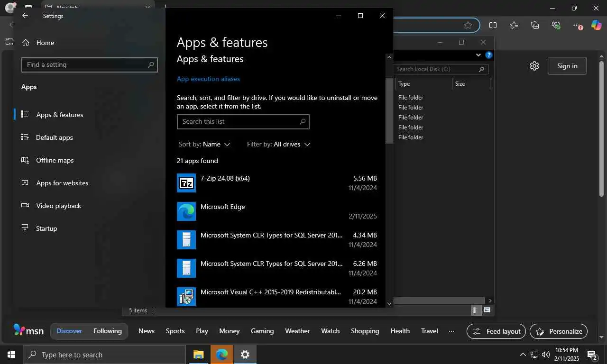Viewport: 607px width, 364px height.
Task: Open the Filter by All drives dropdown
Action: (279, 144)
